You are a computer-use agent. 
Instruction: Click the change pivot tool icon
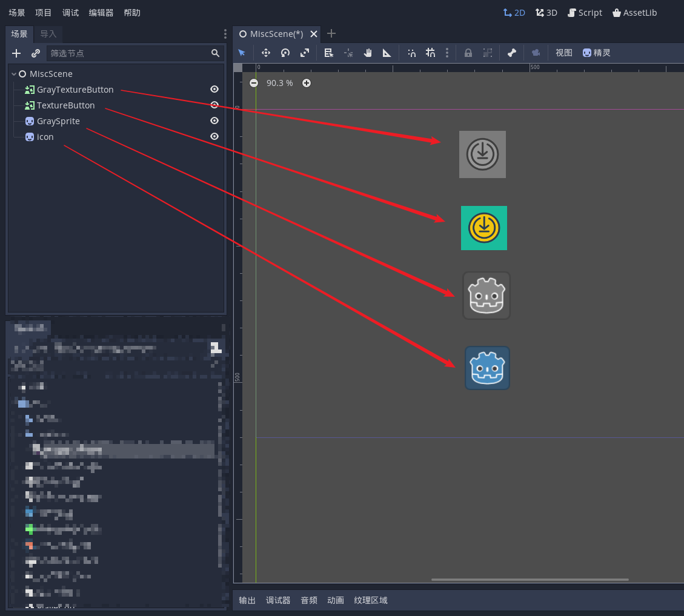pyautogui.click(x=348, y=53)
